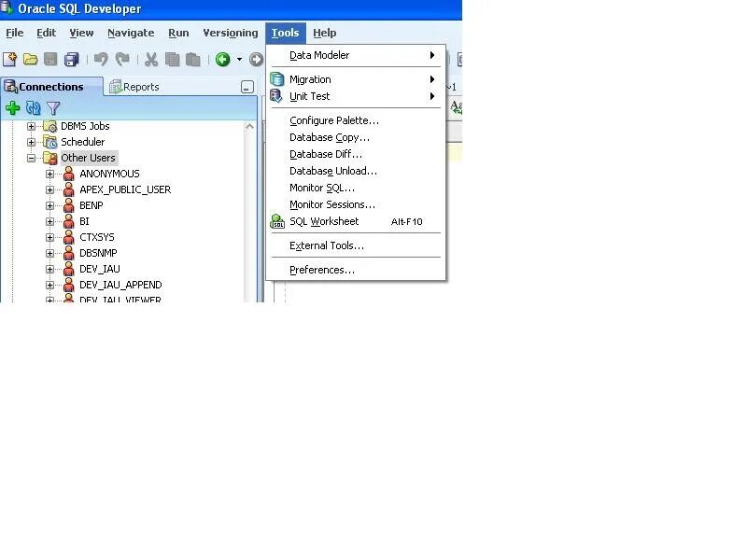Screen dimensions: 747x560
Task: Open the Data Modeler submenu arrow
Action: point(432,55)
